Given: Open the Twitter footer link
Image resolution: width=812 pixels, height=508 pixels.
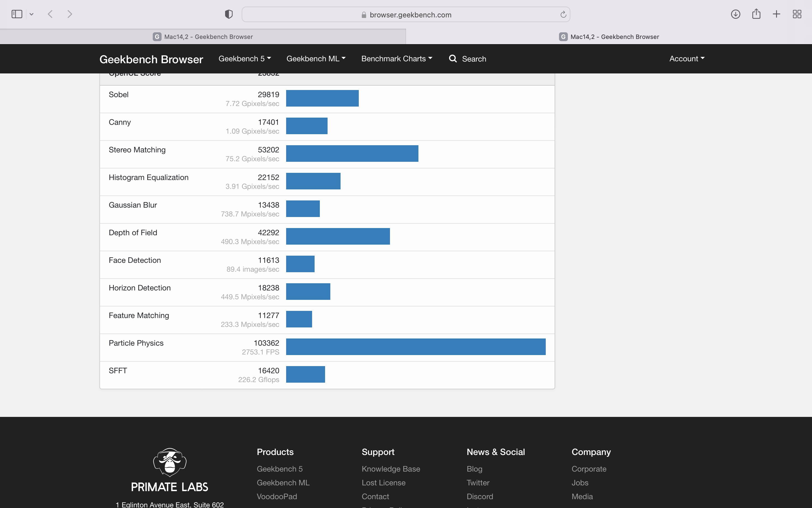Looking at the screenshot, I should coord(478,483).
